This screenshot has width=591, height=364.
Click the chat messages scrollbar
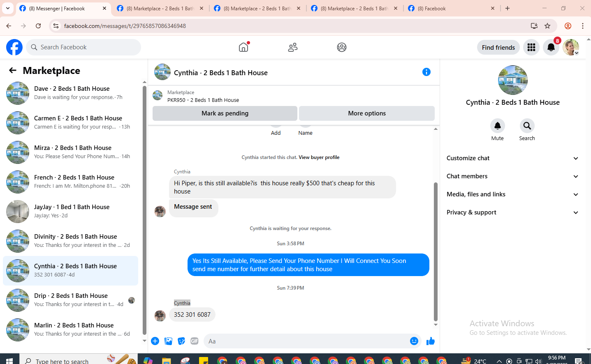[436, 251]
